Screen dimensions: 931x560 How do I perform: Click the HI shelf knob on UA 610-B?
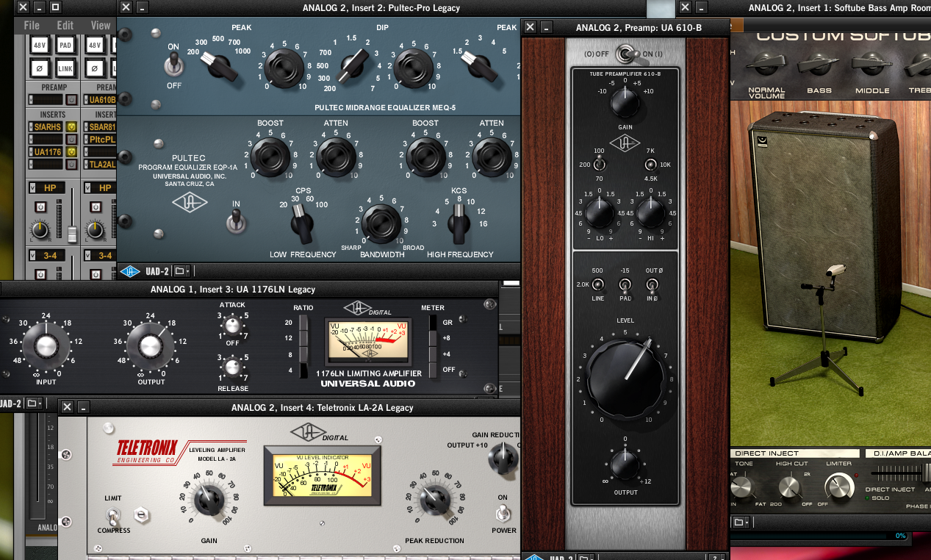pos(651,213)
